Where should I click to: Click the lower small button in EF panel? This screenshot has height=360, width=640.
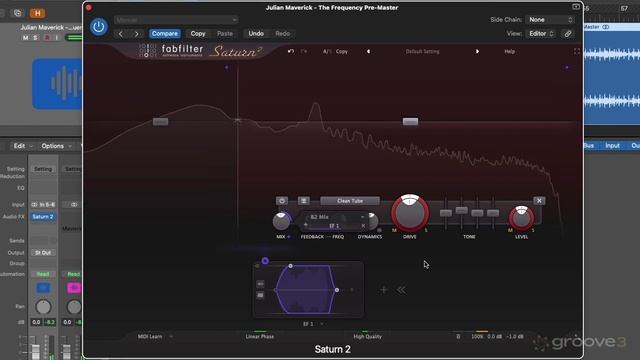pyautogui.click(x=260, y=295)
